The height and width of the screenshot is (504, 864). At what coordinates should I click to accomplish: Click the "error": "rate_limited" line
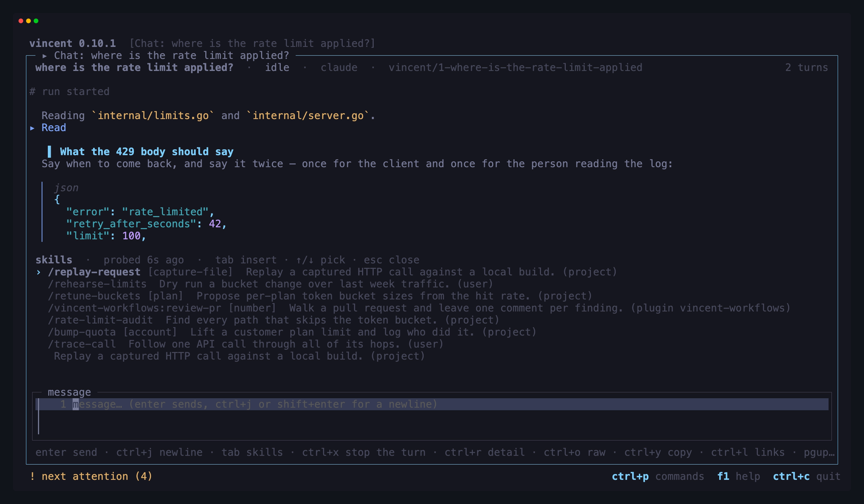point(140,212)
